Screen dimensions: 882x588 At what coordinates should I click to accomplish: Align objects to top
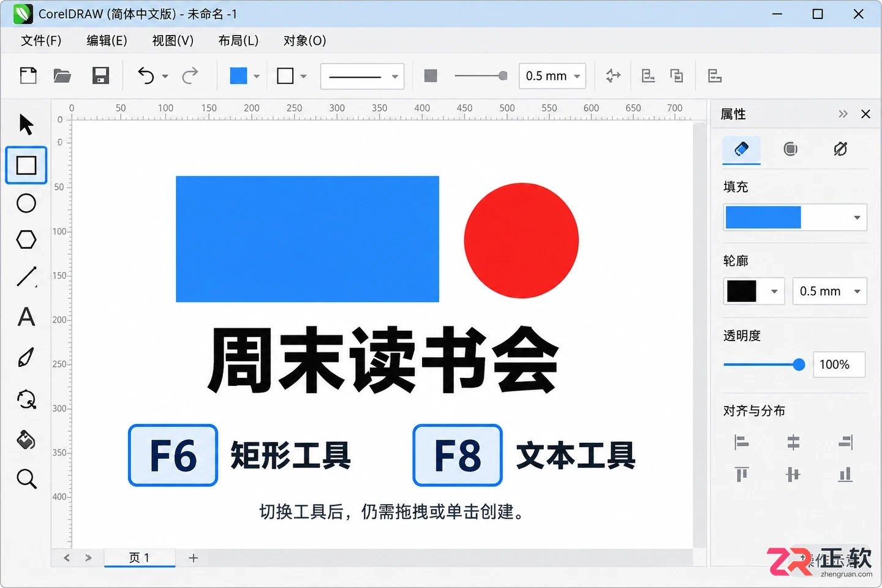coord(742,474)
